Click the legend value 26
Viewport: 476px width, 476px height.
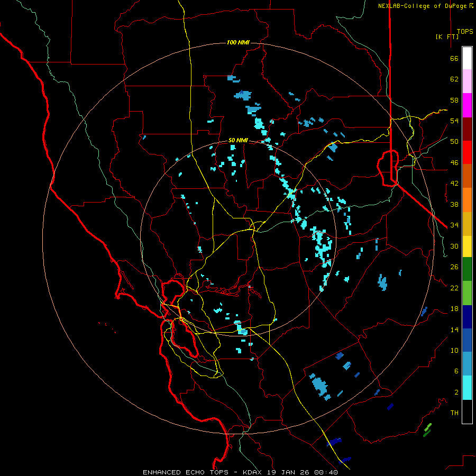tap(454, 267)
